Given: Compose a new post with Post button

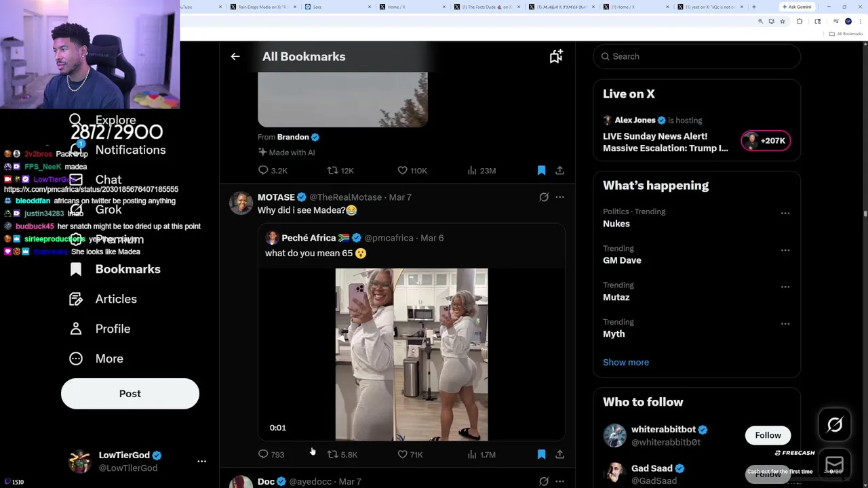Looking at the screenshot, I should point(130,394).
